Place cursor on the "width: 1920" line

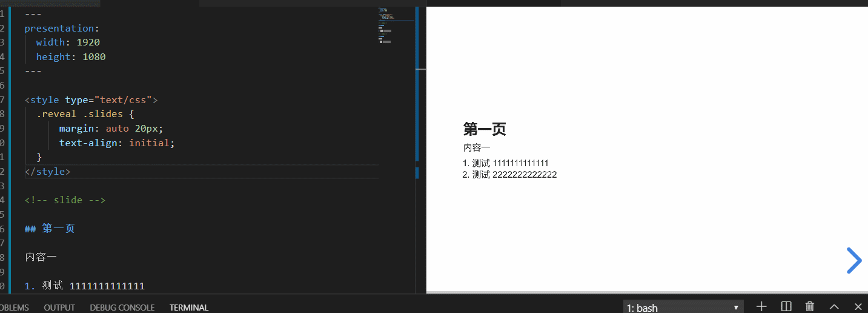[68, 42]
